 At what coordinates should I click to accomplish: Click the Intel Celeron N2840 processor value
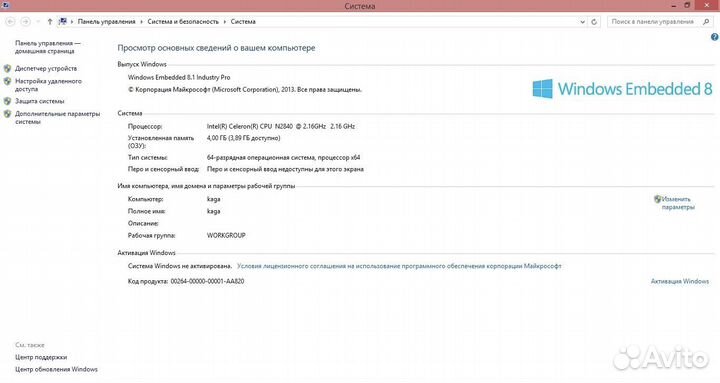[281, 126]
